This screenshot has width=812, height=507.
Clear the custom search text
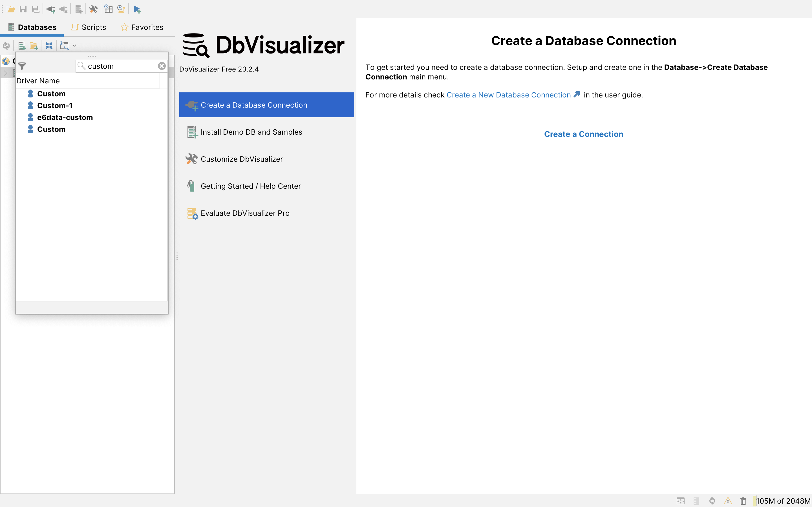pos(162,66)
